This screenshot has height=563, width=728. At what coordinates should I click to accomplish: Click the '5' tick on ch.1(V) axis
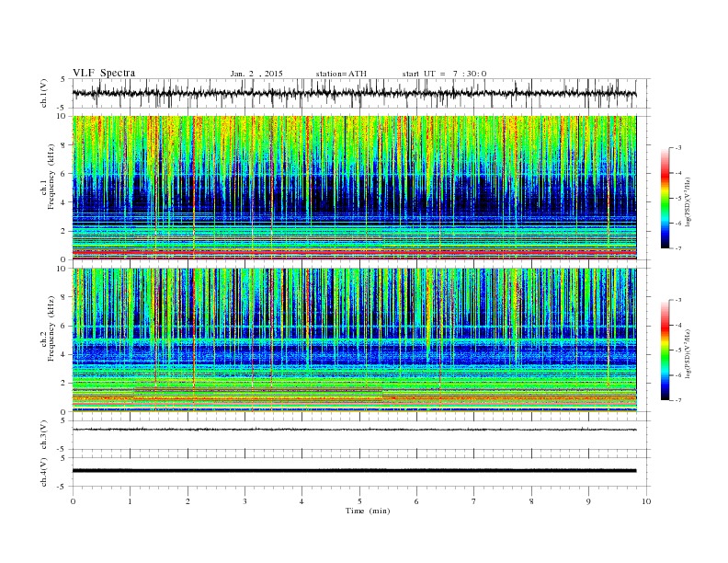64,79
